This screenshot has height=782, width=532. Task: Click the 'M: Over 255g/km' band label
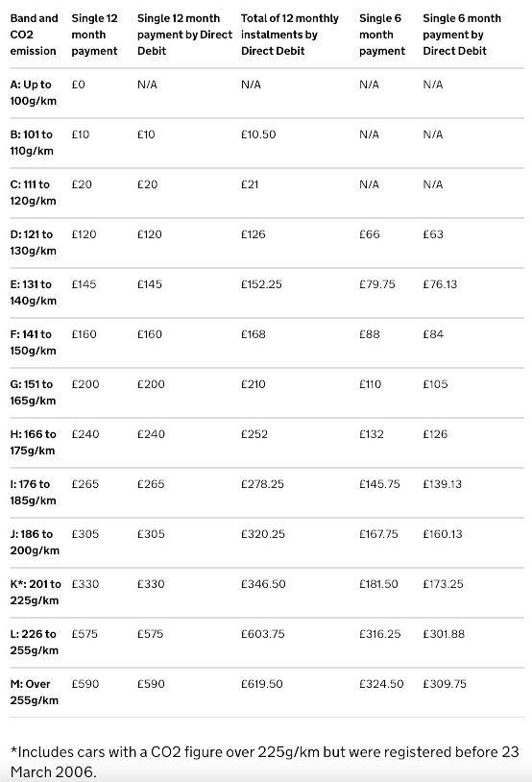(34, 692)
